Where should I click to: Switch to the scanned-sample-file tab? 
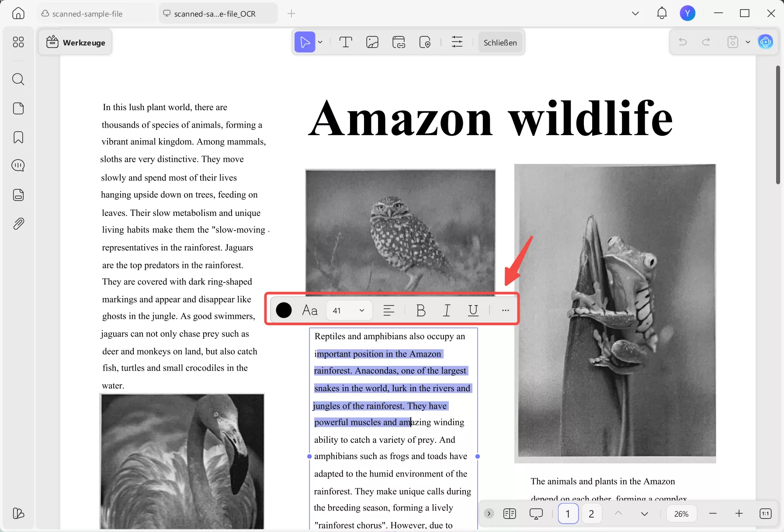[x=87, y=14]
